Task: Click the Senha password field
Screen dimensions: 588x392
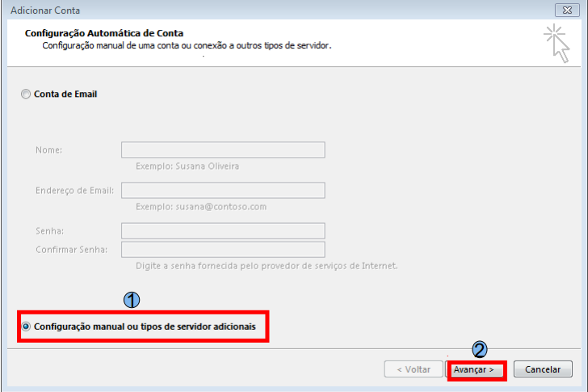Action: (x=223, y=231)
